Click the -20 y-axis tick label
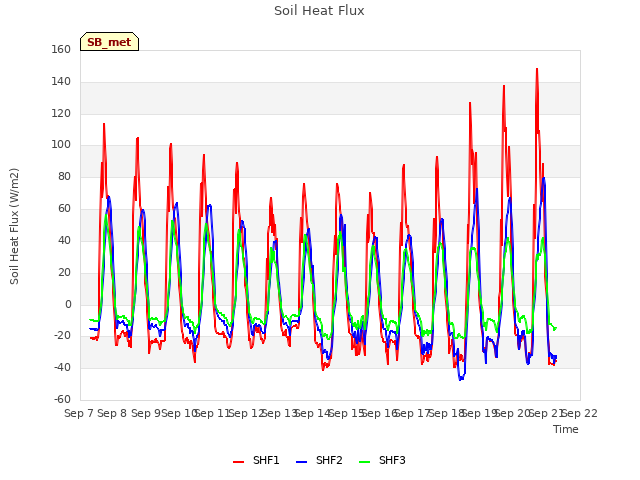 (x=62, y=336)
